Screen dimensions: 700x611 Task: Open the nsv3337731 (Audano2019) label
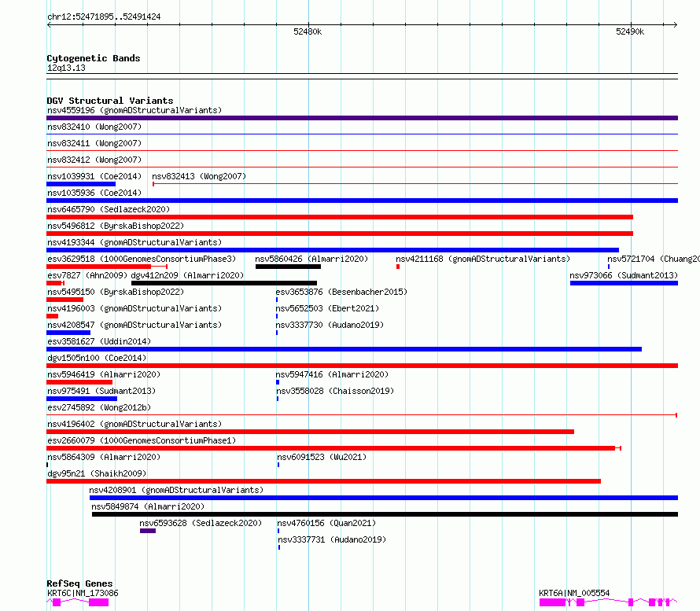(x=332, y=539)
